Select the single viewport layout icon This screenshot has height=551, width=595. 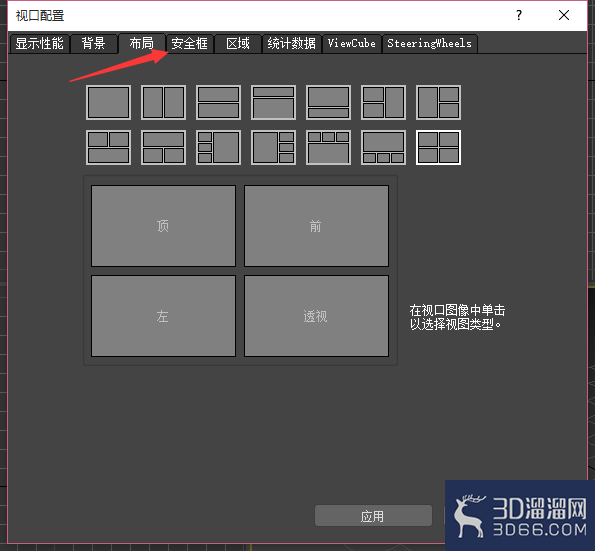(x=109, y=102)
